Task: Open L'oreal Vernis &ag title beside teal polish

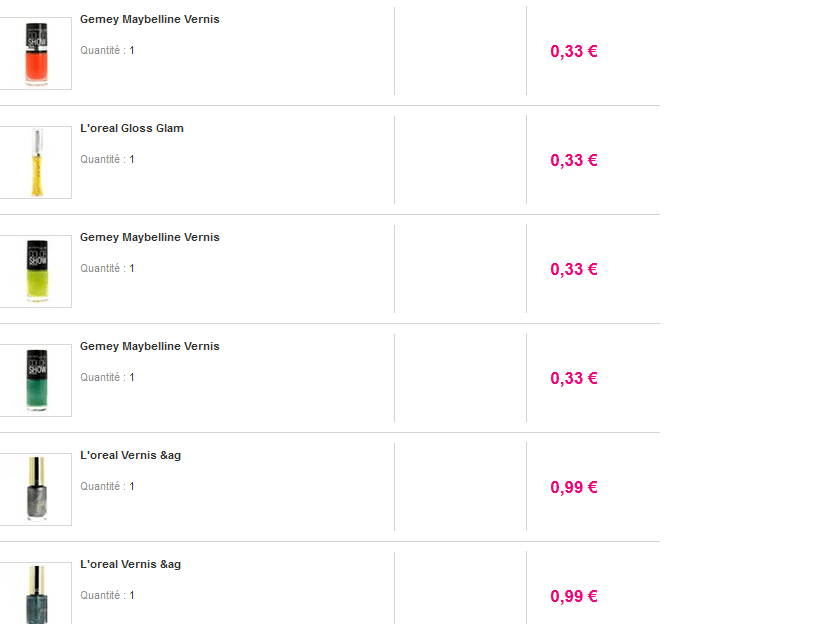Action: (x=131, y=564)
